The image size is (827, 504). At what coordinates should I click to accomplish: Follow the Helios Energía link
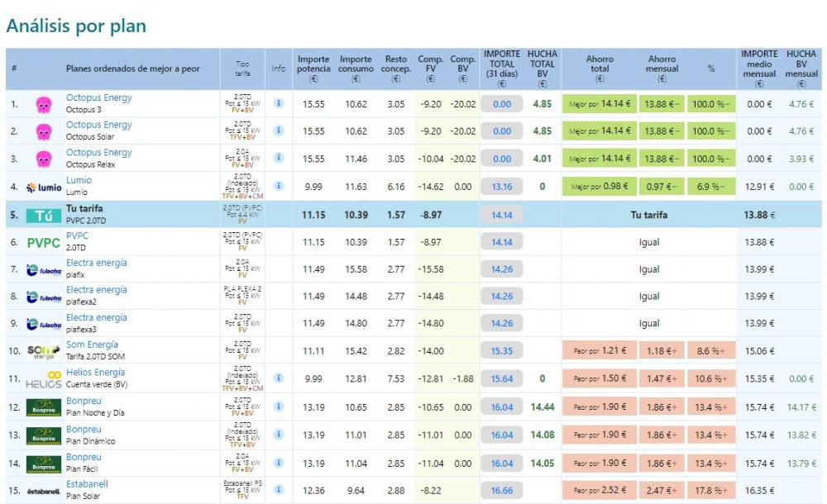click(x=95, y=372)
